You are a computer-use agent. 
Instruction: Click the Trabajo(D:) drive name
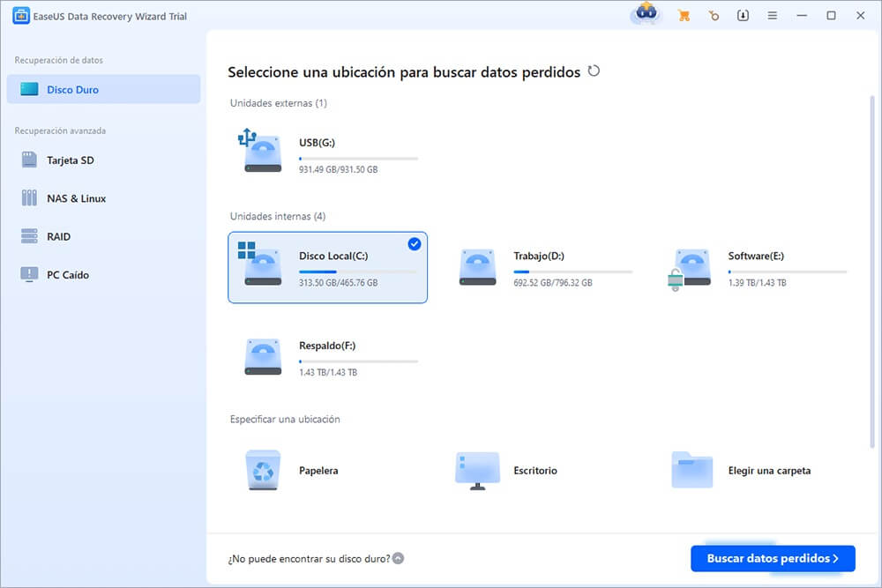539,257
